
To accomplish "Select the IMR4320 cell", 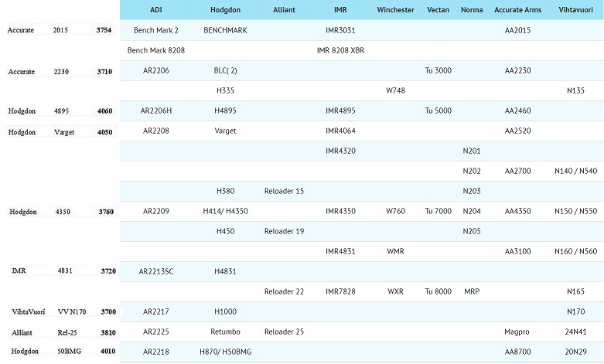I will [340, 151].
